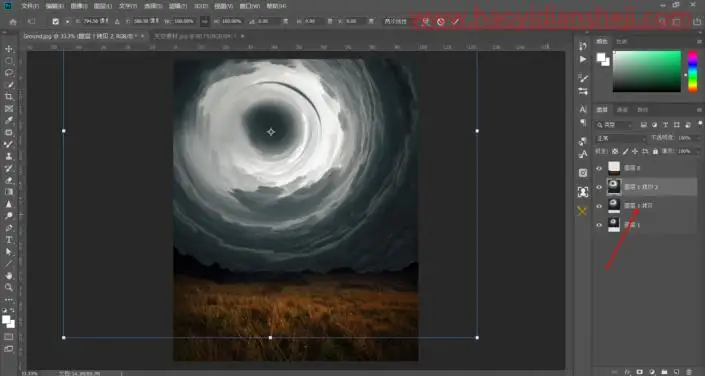Click the rainbow hue slider strip
This screenshot has height=376, width=705.
693,72
